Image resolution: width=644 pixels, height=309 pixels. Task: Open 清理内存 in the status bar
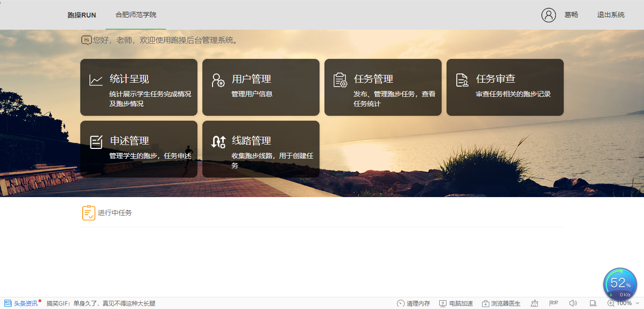[413, 303]
